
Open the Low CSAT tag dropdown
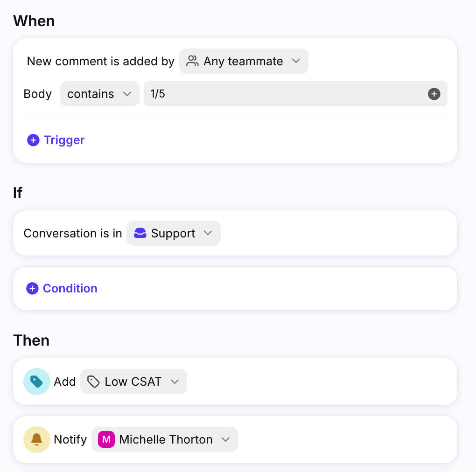click(133, 382)
